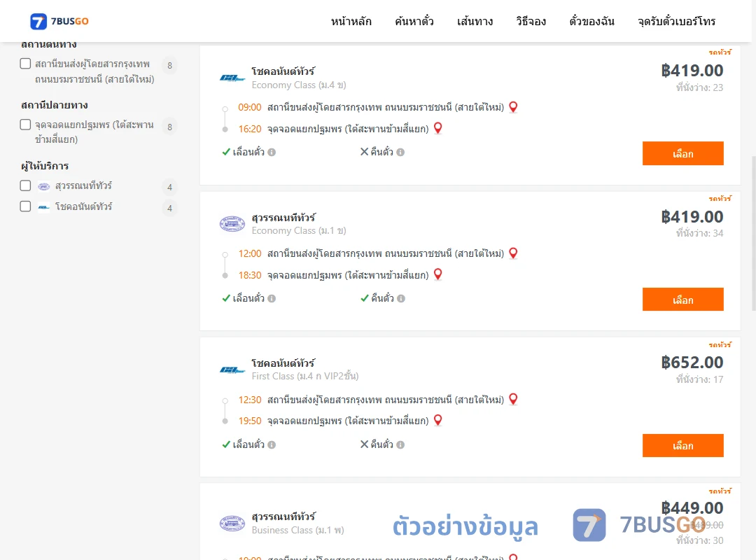
Task: Click โชคอนันต์ทัวร์ logo in operator filter
Action: [44, 207]
